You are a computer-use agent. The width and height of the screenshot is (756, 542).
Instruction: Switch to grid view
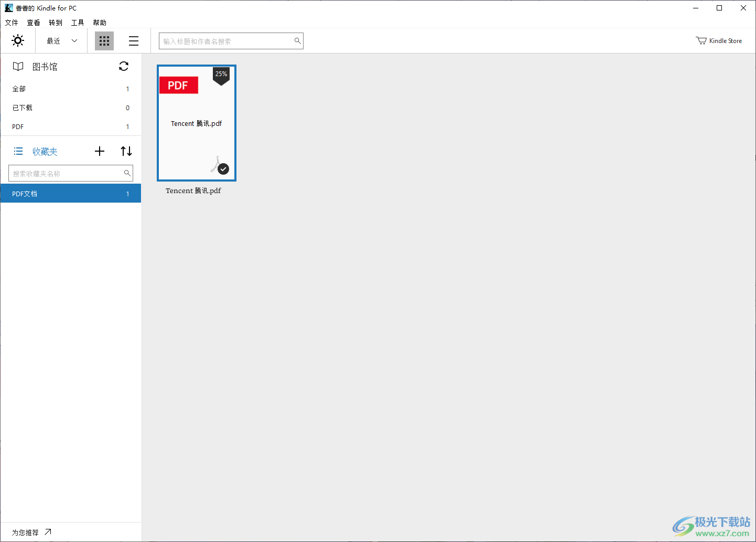(x=104, y=41)
